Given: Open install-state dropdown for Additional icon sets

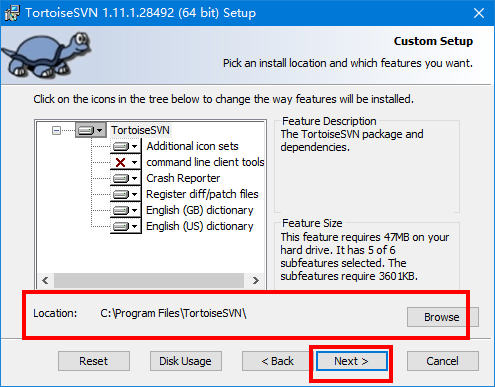Looking at the screenshot, I should 125,146.
